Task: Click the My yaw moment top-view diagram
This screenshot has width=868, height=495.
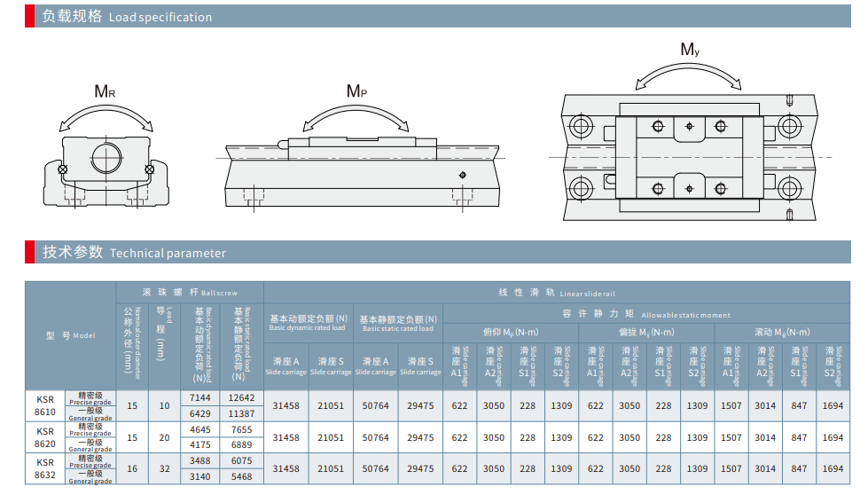Action: [689, 158]
